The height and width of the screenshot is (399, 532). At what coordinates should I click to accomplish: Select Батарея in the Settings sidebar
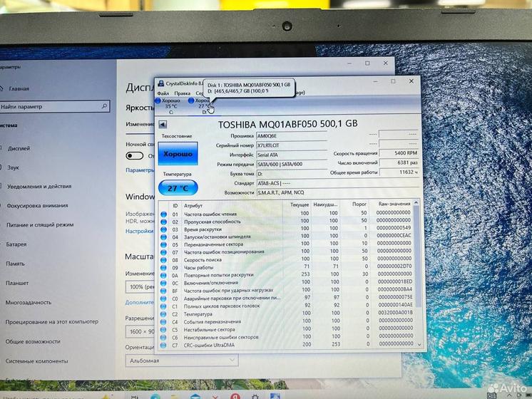[16, 244]
